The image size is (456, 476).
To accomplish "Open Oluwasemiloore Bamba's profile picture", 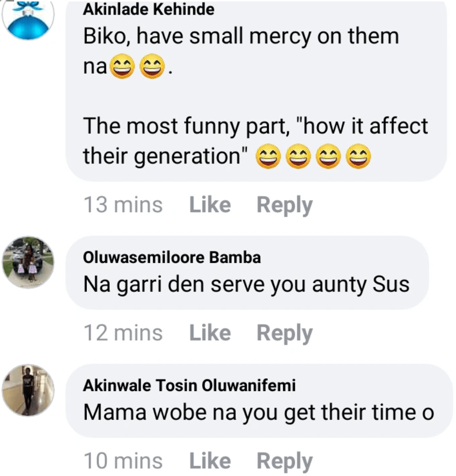I will tap(28, 262).
